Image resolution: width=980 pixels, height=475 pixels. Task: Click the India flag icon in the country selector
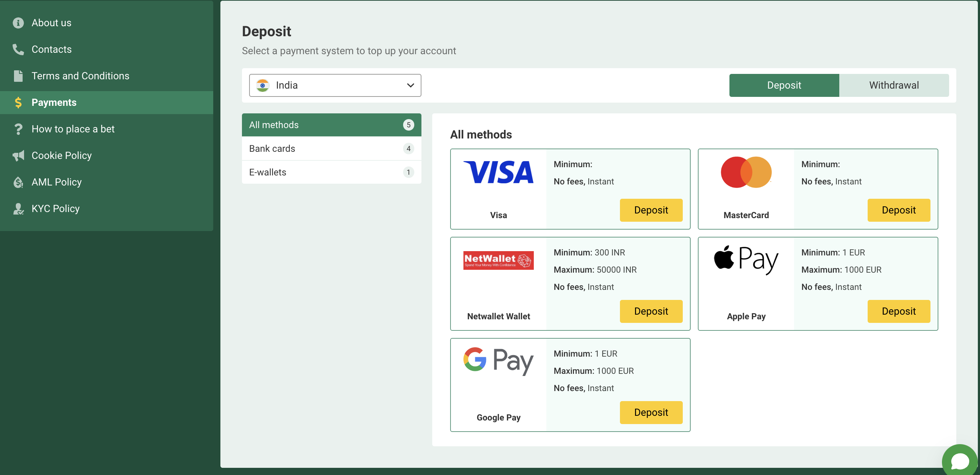(262, 86)
